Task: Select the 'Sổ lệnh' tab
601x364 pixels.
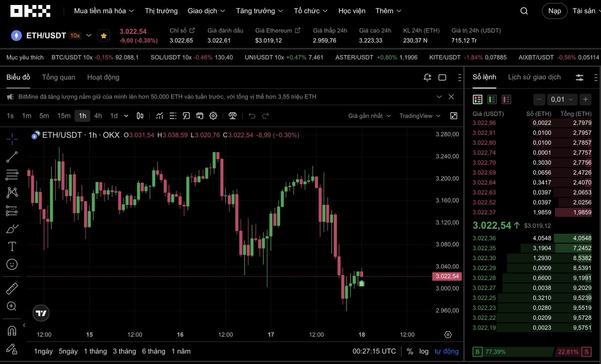Action: point(484,77)
